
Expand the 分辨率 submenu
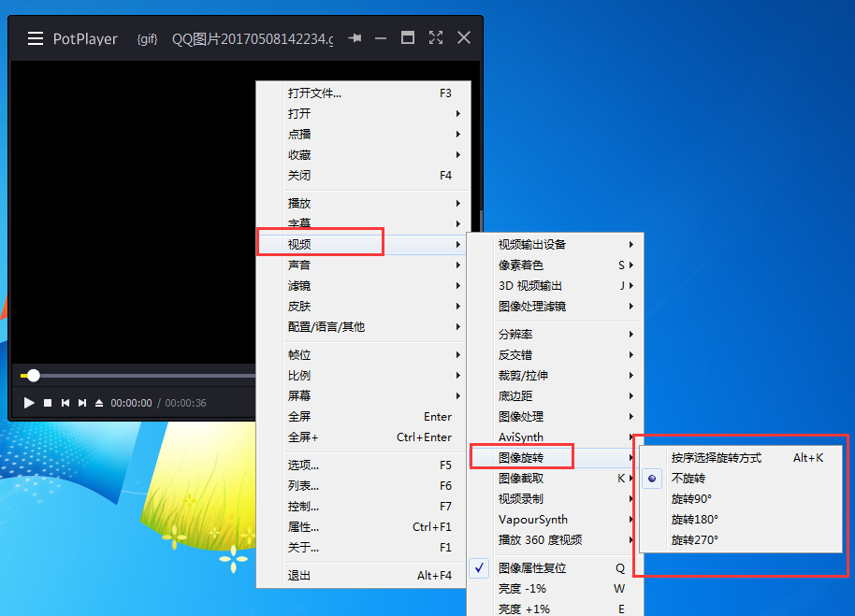[517, 333]
